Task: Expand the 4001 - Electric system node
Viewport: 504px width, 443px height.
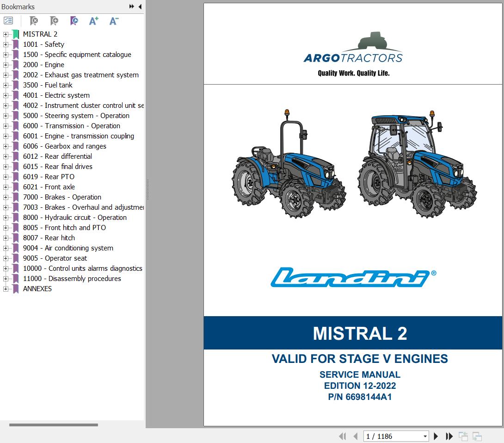Action: pos(6,95)
